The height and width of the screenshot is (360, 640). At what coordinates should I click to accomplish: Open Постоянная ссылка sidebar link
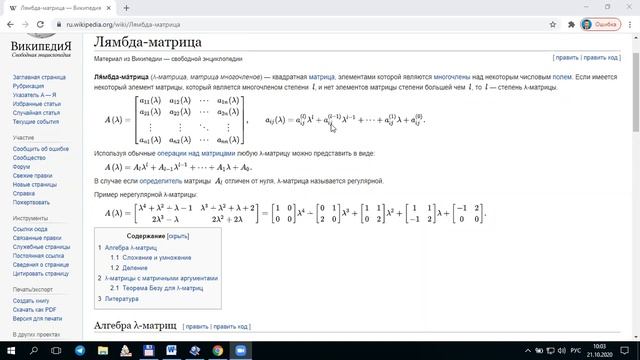38,256
